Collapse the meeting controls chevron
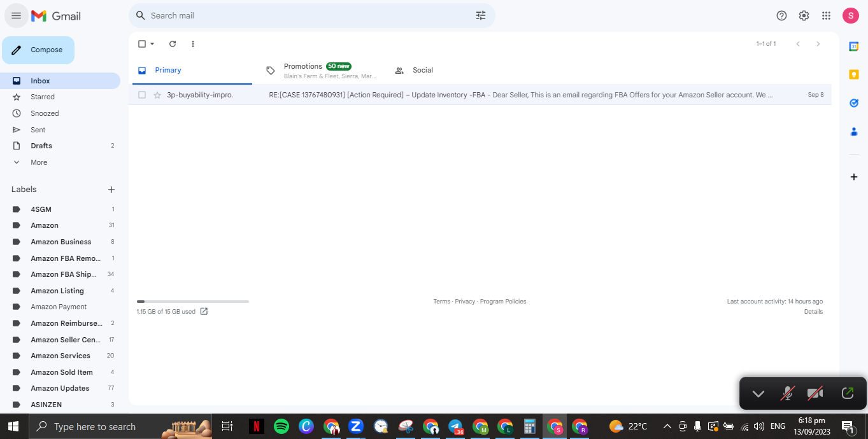Image resolution: width=868 pixels, height=439 pixels. pyautogui.click(x=758, y=394)
